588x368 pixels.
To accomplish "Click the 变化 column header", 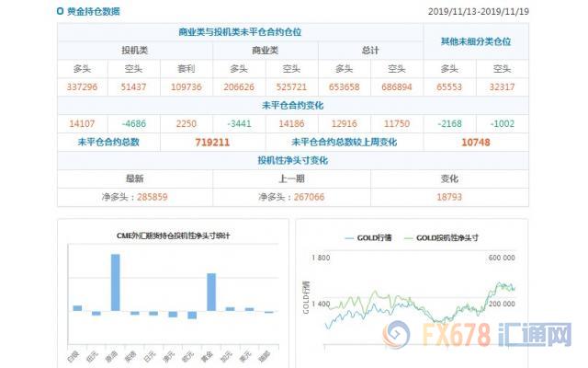I will pos(449,178).
